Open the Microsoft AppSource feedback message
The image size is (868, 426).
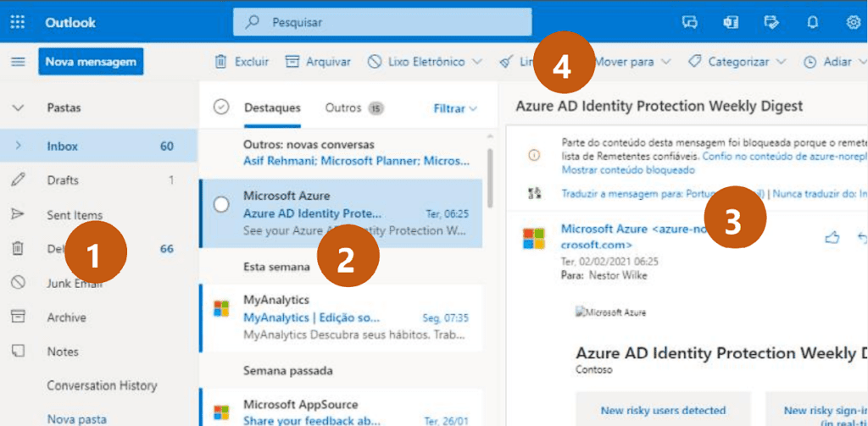[x=341, y=407]
